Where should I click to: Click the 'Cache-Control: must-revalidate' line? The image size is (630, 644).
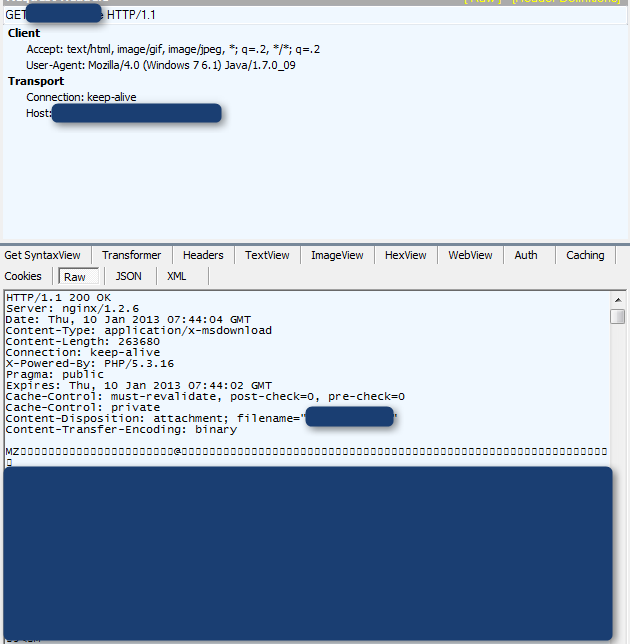click(x=205, y=397)
